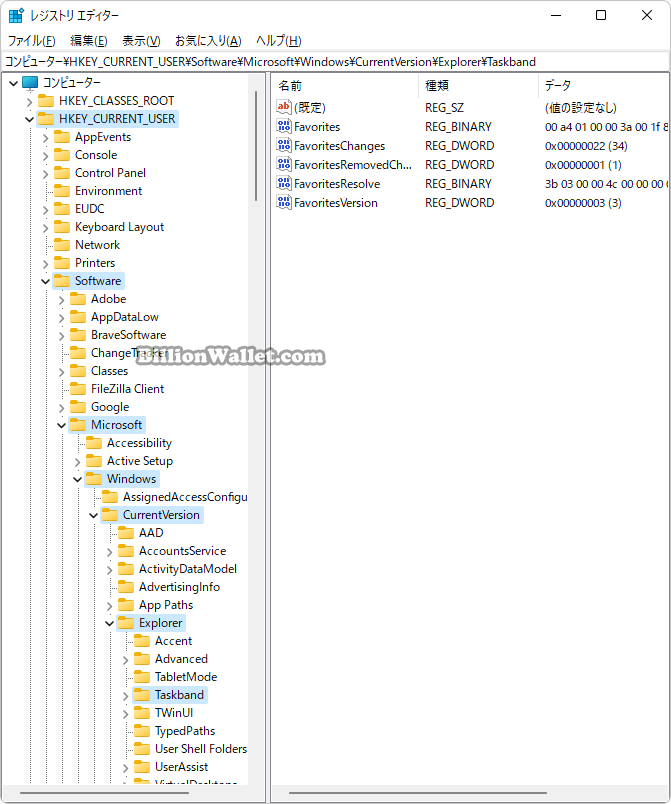Expand the Advanced key chevron
Image resolution: width=671 pixels, height=804 pixels.
coord(126,660)
